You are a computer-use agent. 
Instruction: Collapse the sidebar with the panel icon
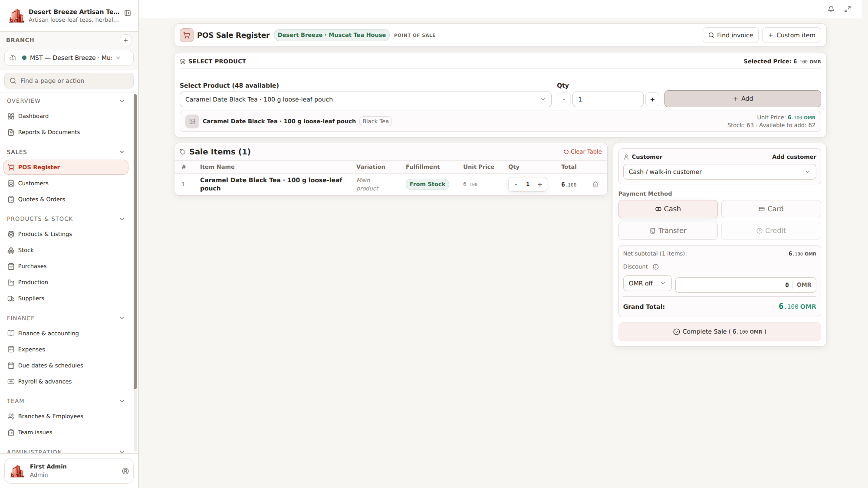128,13
